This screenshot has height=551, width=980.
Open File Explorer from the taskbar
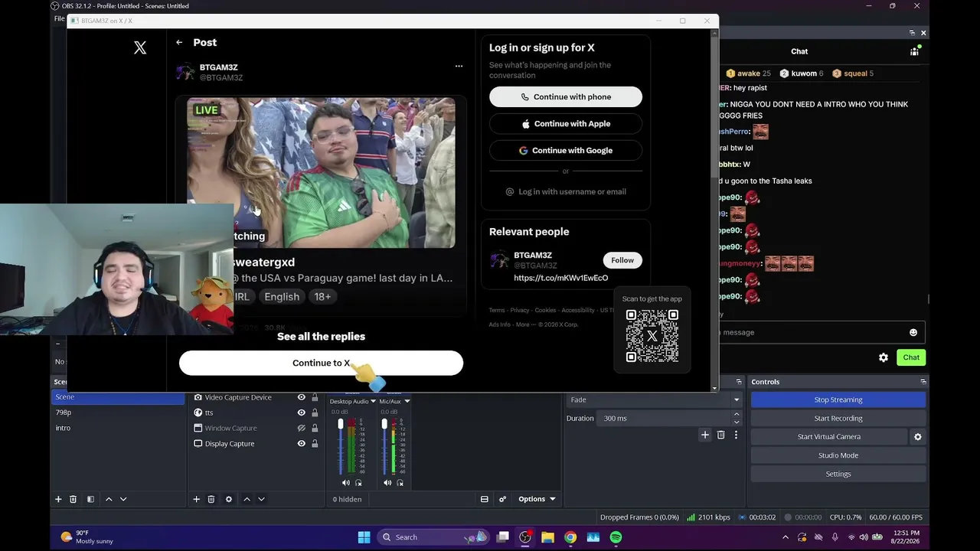pos(547,537)
